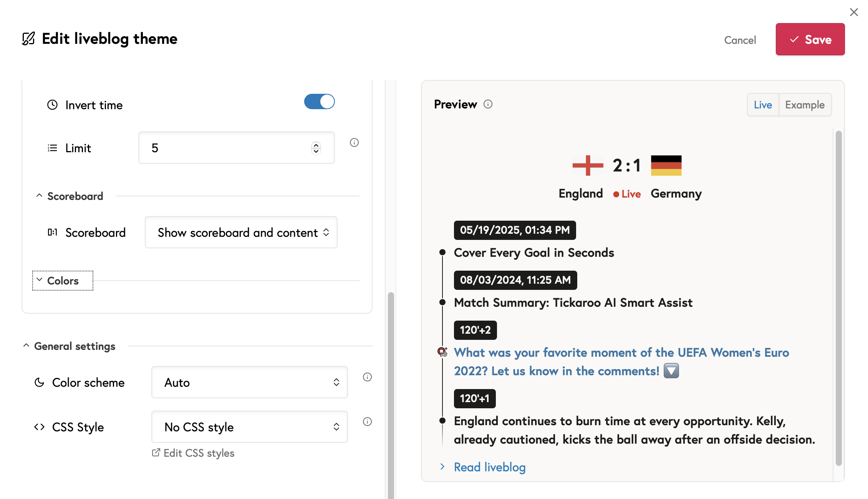Click the England flag icon
This screenshot has width=868, height=499.
coord(588,165)
